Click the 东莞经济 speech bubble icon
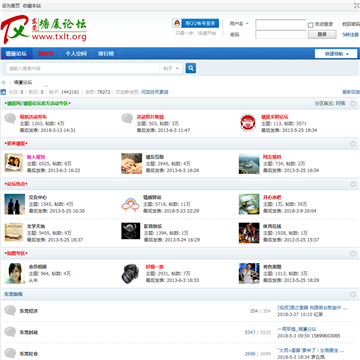This screenshot has height=360, width=360. coord(10,311)
